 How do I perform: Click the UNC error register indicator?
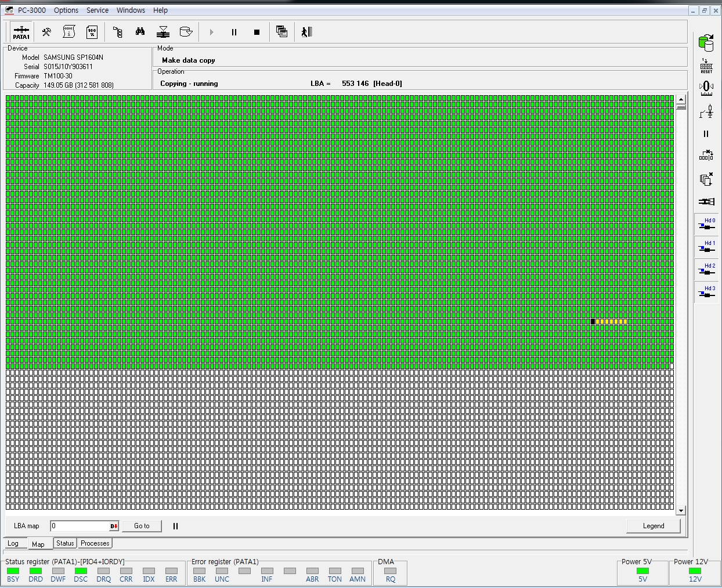pos(222,571)
